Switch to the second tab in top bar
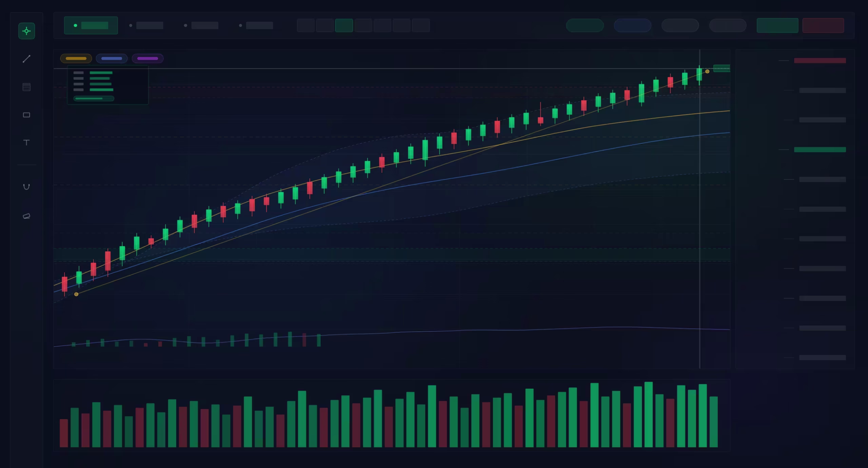The height and width of the screenshot is (468, 868). point(146,25)
